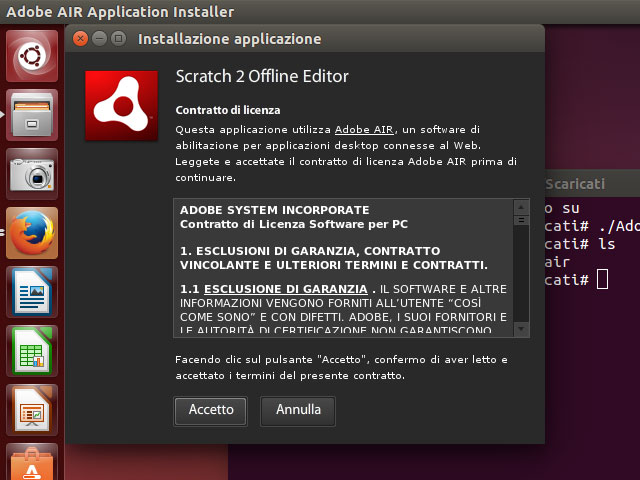Minimize the Installazione applicazione dialog

click(x=99, y=39)
